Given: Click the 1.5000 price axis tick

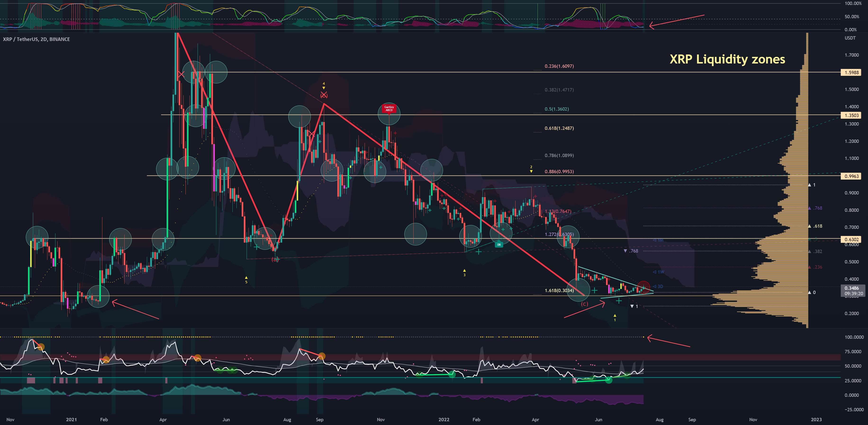Looking at the screenshot, I should (x=851, y=90).
